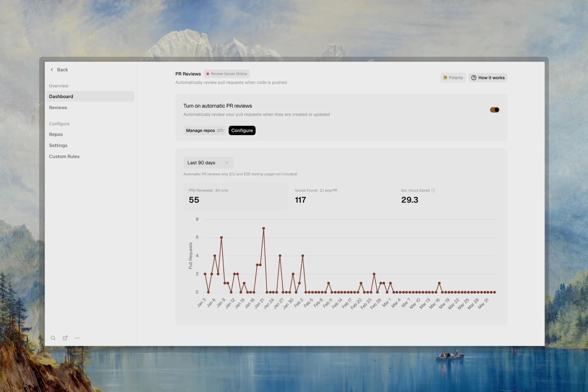
Task: Click the Manage repos button
Action: [205, 130]
